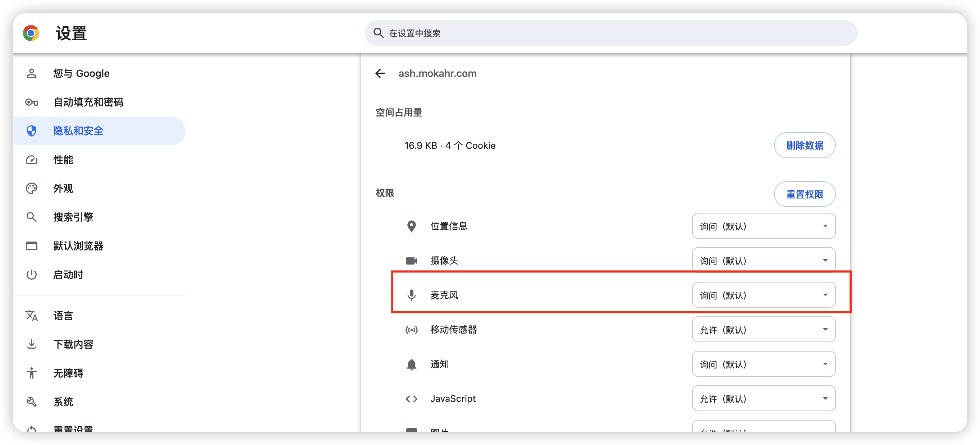This screenshot has width=980, height=445.
Task: Open the 位置信息 permission dropdown
Action: pos(763,226)
